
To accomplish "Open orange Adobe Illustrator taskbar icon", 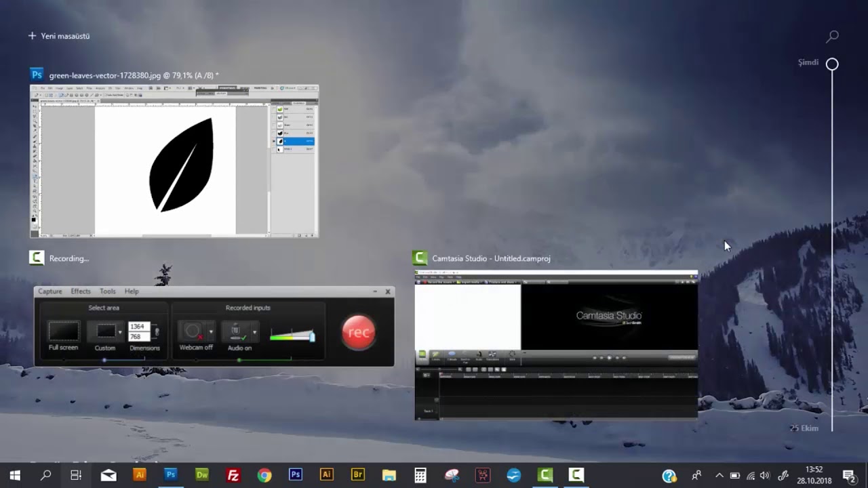I will coord(140,475).
